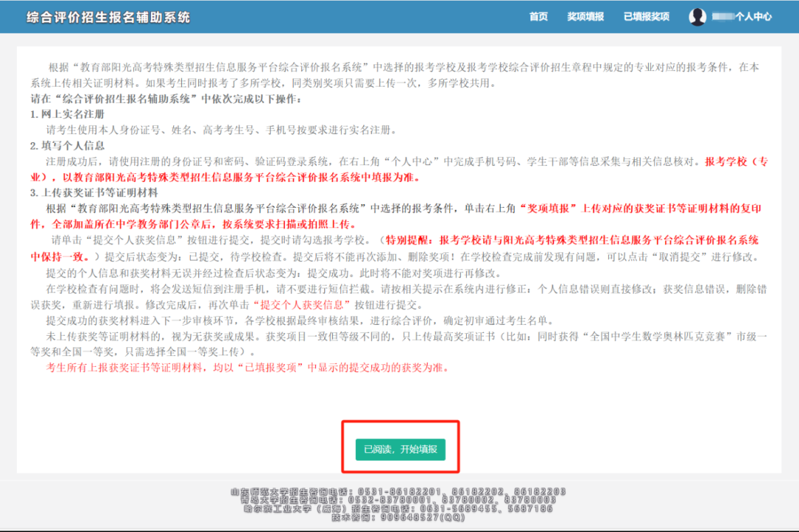
Task: Click the final red 考生所有上报获奖证书 notice line
Action: click(x=247, y=368)
